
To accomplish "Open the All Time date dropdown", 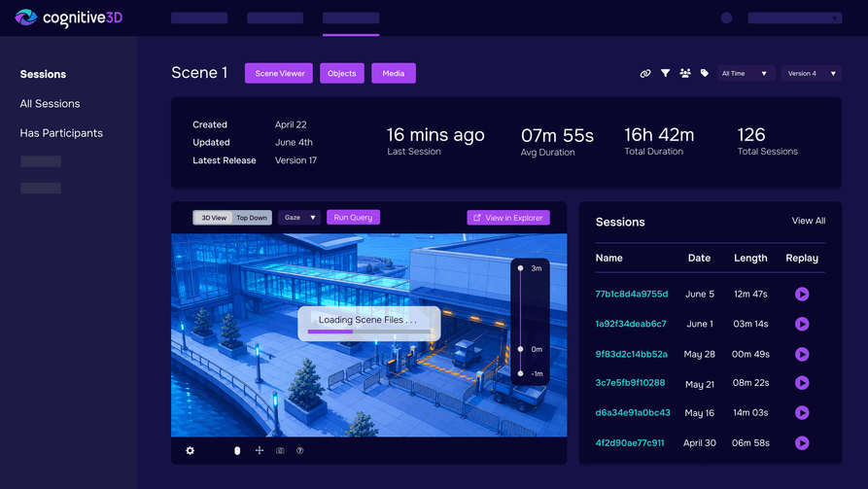I will click(x=746, y=73).
